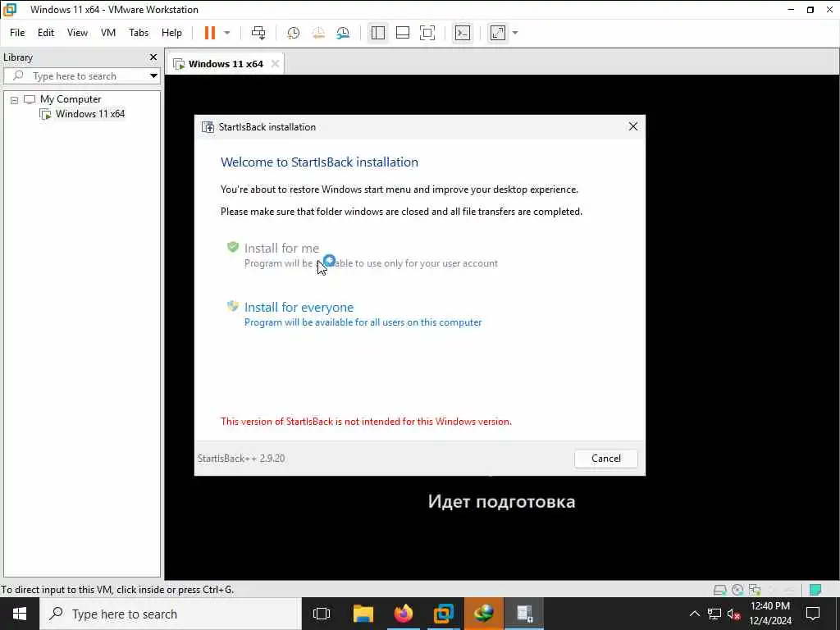Open the power options dropdown beside the pause button
Screen dimensions: 840x630
coord(226,33)
